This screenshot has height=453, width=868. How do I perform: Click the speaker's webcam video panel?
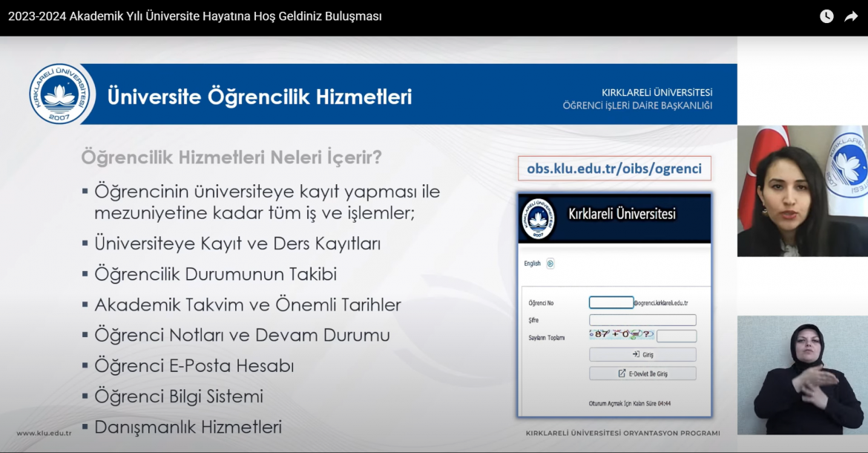pos(802,191)
